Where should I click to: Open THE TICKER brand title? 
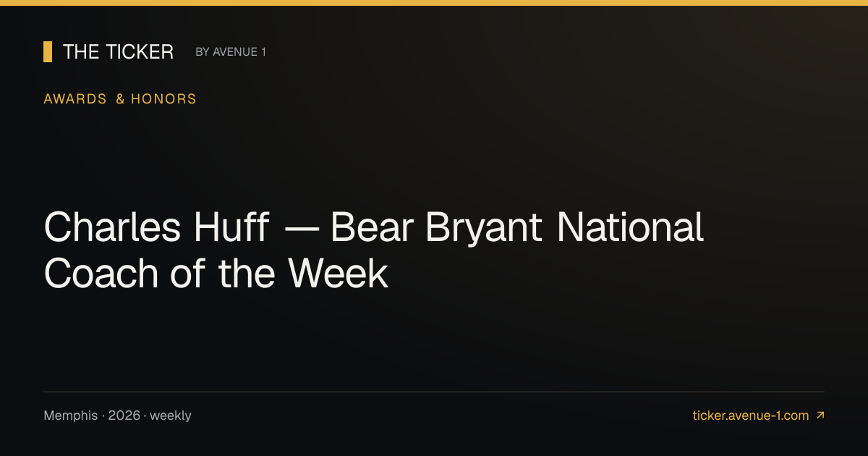point(118,52)
